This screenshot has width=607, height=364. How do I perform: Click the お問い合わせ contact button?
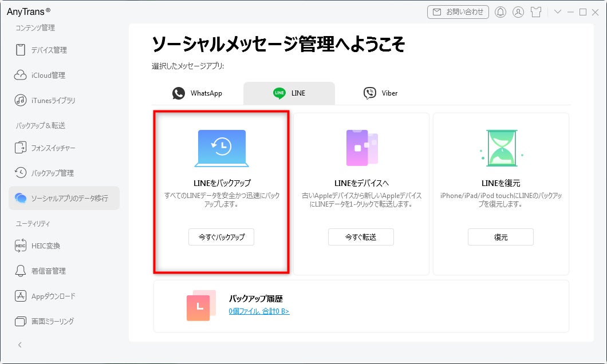458,12
